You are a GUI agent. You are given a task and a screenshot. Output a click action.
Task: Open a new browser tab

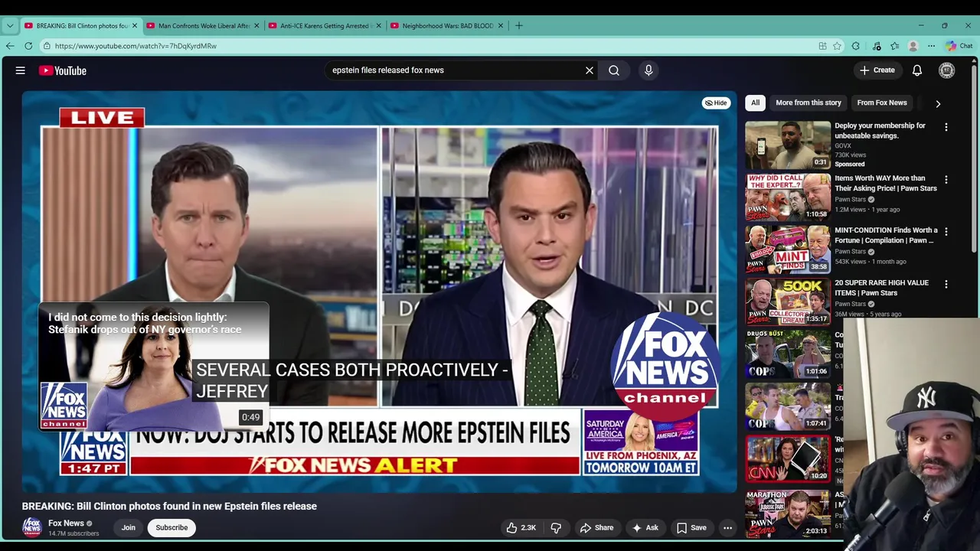(x=519, y=25)
